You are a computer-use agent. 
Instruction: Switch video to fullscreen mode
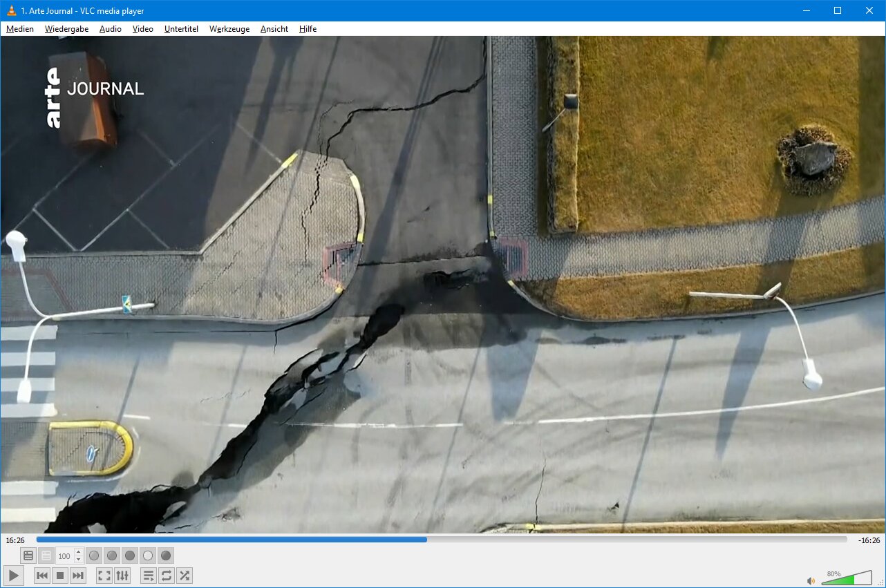pyautogui.click(x=104, y=576)
